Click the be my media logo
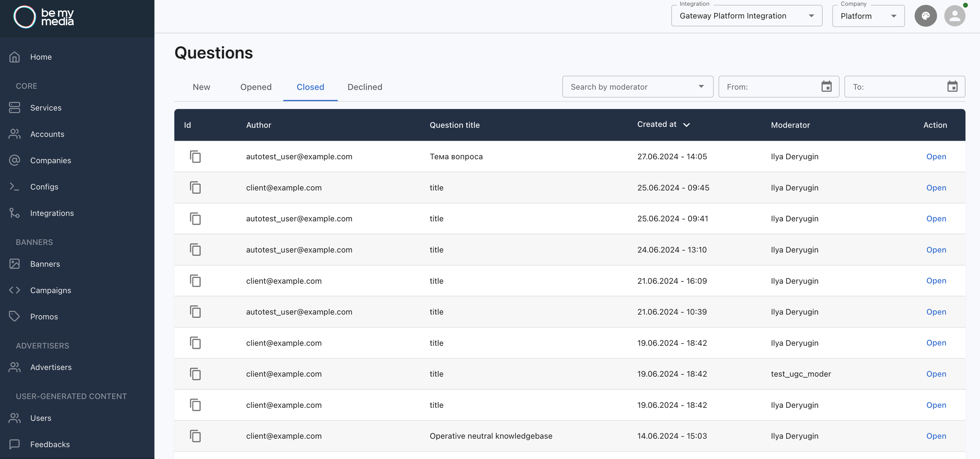Image resolution: width=980 pixels, height=459 pixels. (x=44, y=17)
